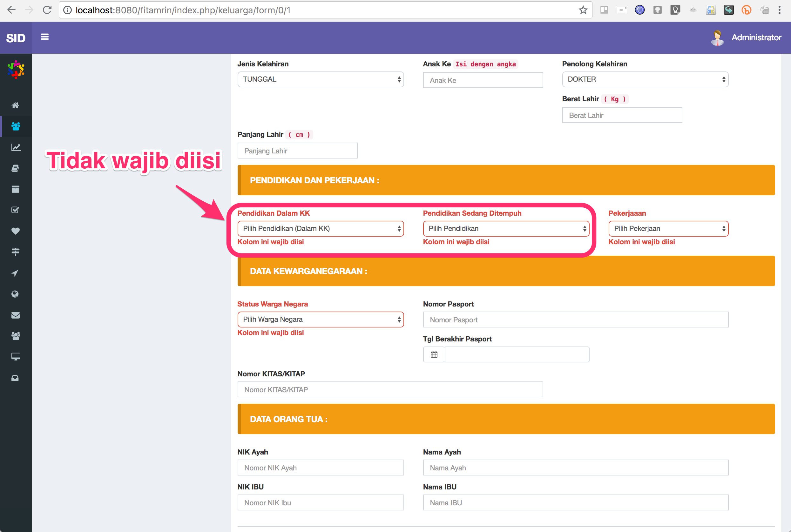Click the SID logo in the header
Viewport: 791px width, 532px height.
pos(15,38)
